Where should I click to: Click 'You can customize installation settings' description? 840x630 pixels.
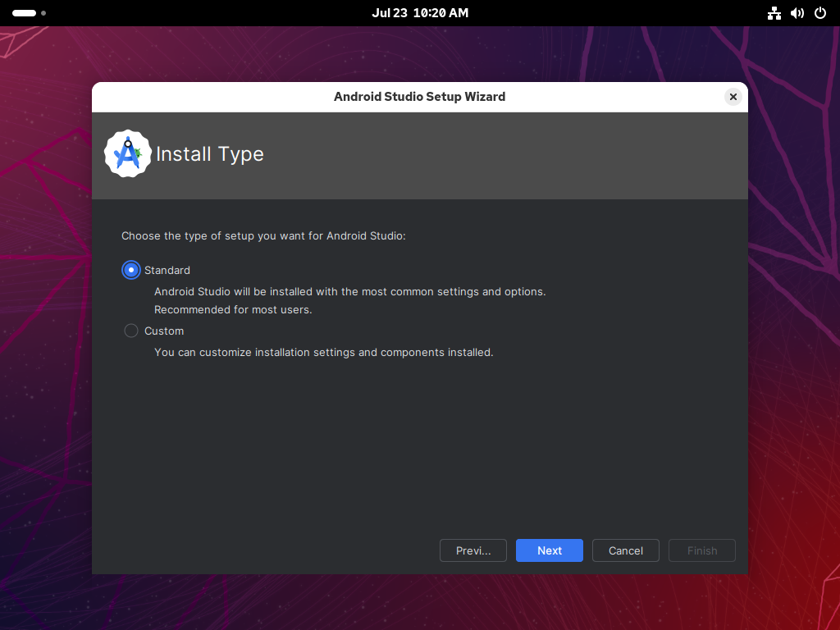tap(323, 353)
